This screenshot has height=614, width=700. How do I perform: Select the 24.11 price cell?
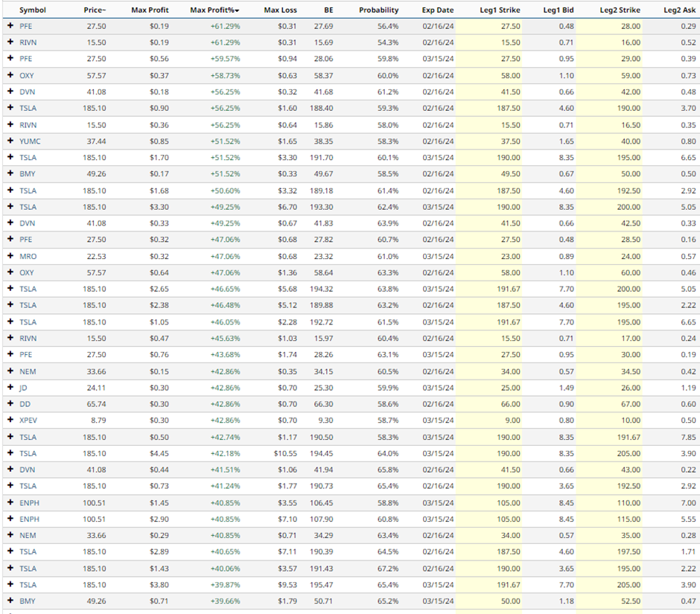pos(96,388)
